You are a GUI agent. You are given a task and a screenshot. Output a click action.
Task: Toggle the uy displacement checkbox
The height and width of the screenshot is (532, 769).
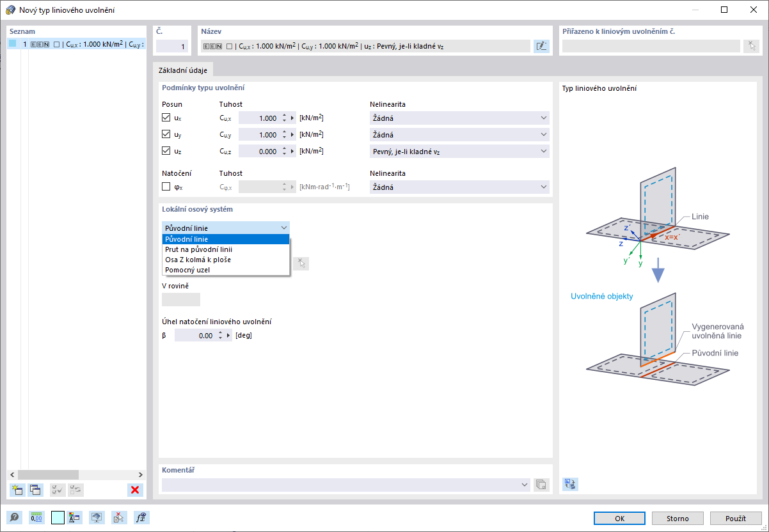click(x=166, y=134)
